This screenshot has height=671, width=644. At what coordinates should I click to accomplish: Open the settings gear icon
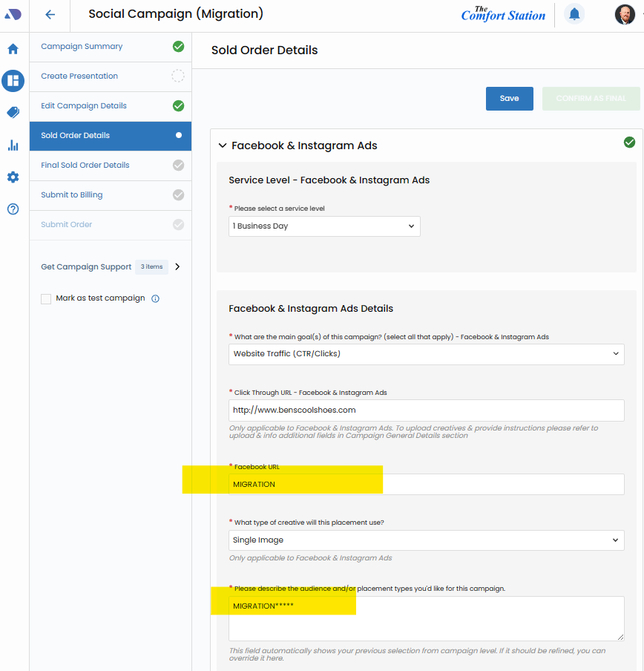[13, 177]
